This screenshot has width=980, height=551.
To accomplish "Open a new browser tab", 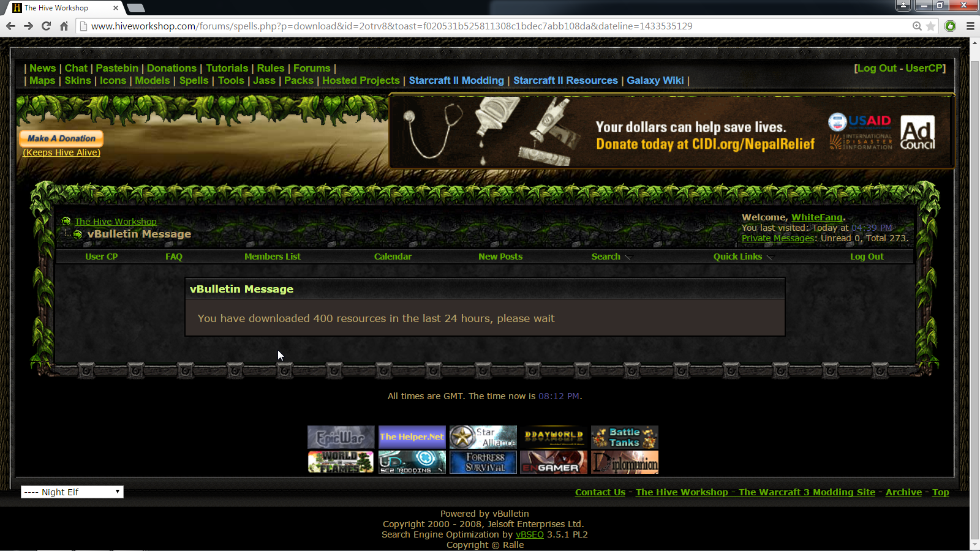I will 135,8.
